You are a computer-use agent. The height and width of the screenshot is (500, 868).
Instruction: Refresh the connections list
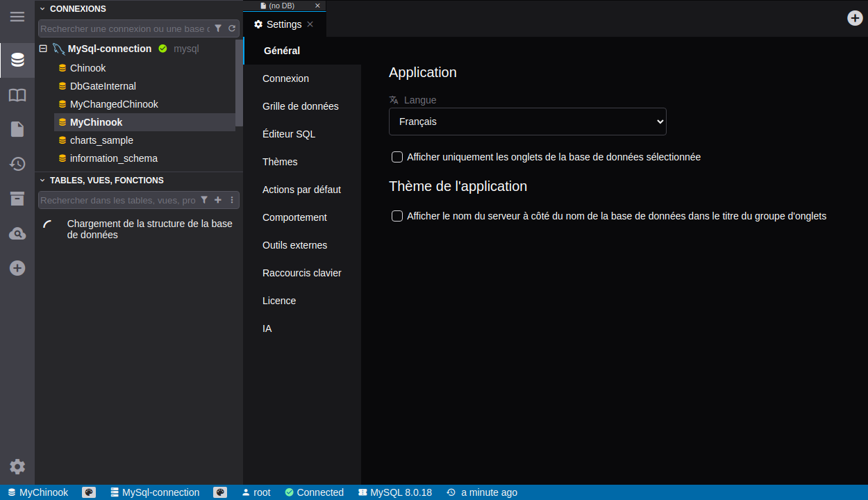click(232, 28)
